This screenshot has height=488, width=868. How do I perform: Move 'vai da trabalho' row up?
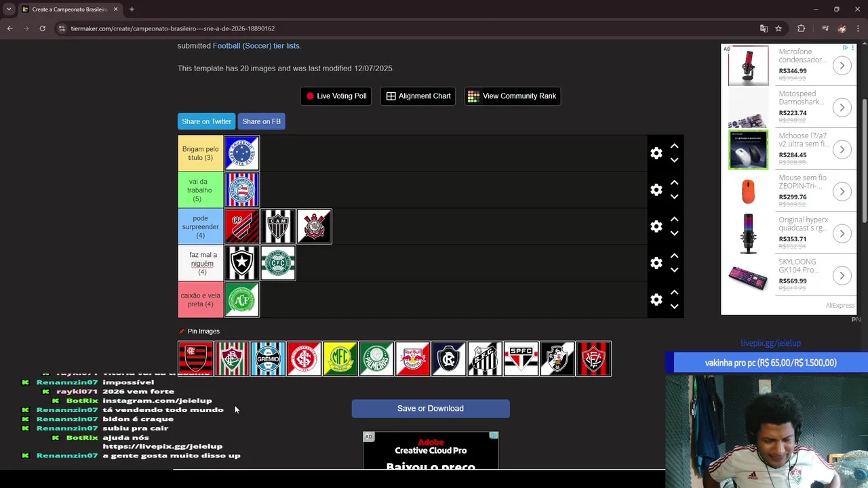tap(674, 182)
